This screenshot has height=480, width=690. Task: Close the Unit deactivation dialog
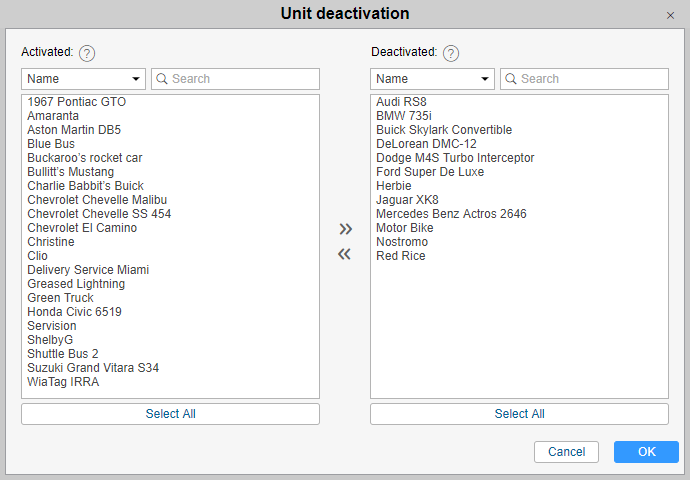pyautogui.click(x=670, y=15)
